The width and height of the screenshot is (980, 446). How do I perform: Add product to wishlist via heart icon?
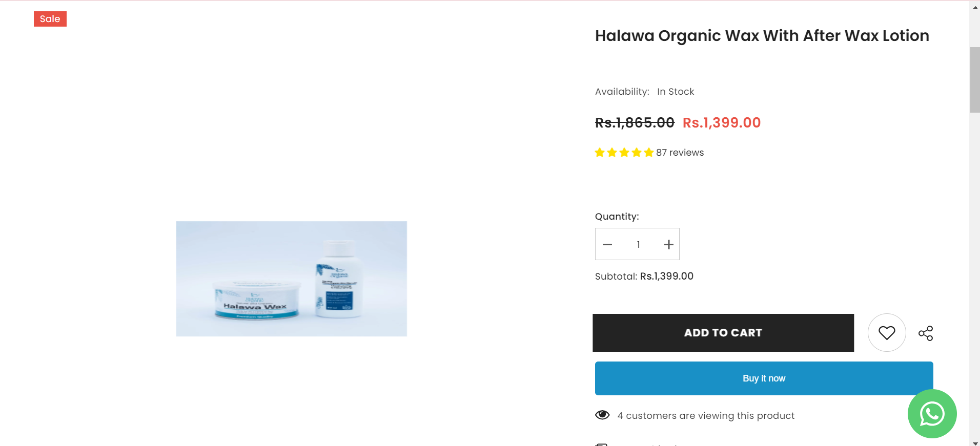click(x=887, y=333)
